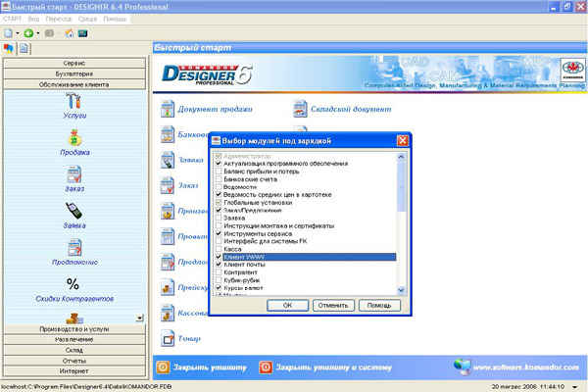The width and height of the screenshot is (588, 392).
Task: Click the Прейску... quick start icon
Action: coord(168,287)
